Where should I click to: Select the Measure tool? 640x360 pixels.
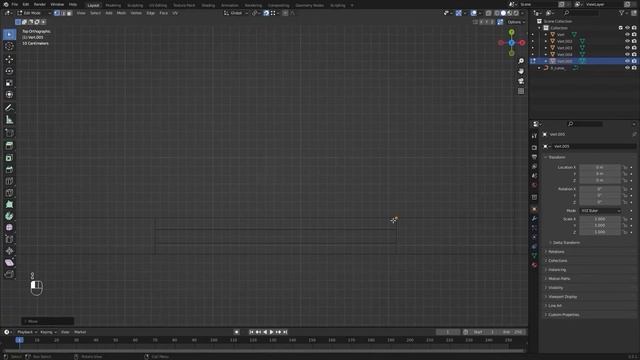click(9, 120)
